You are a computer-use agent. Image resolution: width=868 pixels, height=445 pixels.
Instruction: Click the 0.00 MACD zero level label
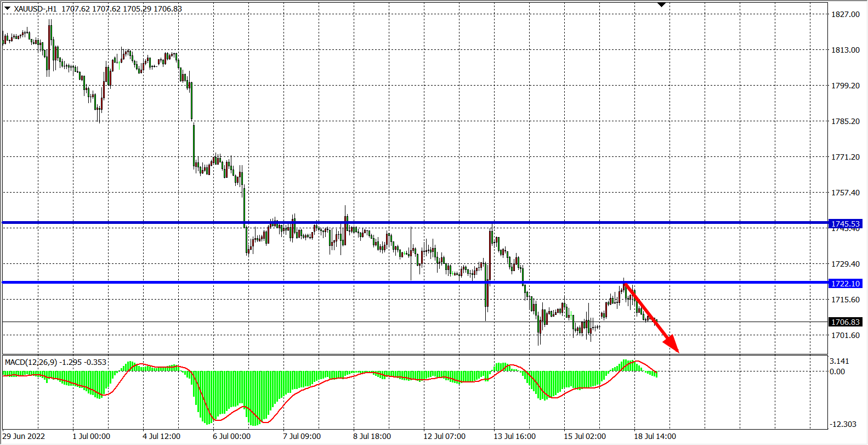click(x=837, y=371)
